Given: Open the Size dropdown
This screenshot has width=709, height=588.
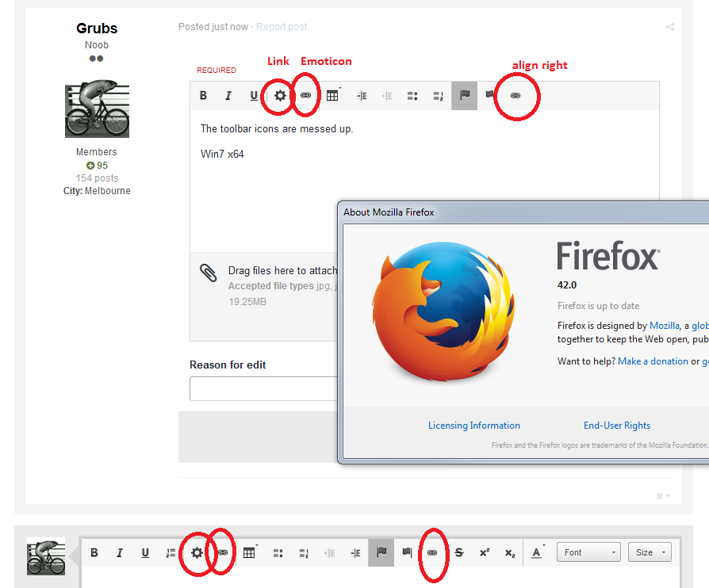Looking at the screenshot, I should coord(650,552).
